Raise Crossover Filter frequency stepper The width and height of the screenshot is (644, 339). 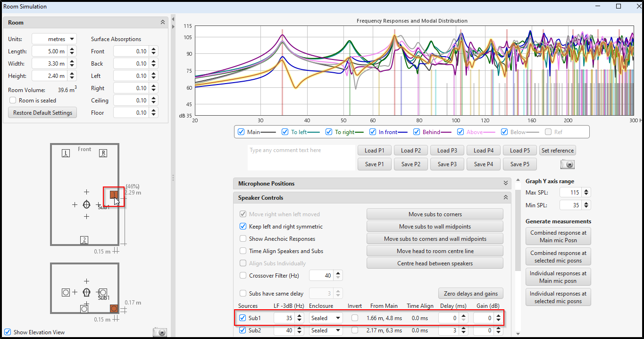pyautogui.click(x=338, y=273)
